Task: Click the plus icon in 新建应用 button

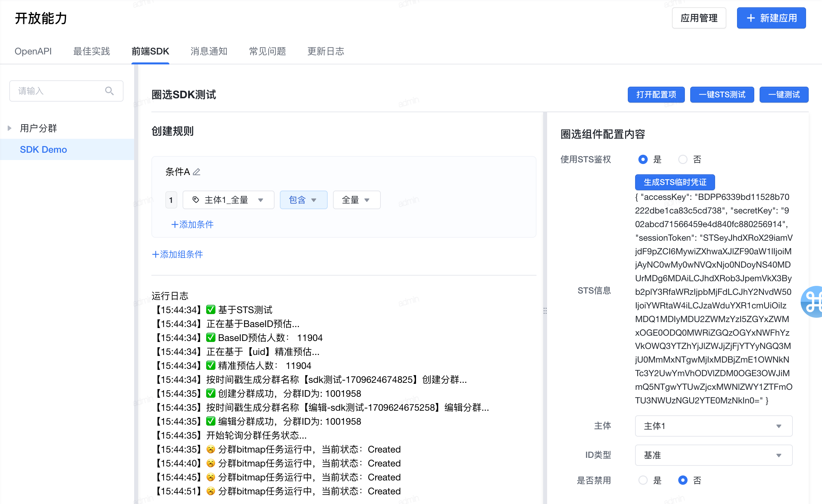Action: pos(750,18)
